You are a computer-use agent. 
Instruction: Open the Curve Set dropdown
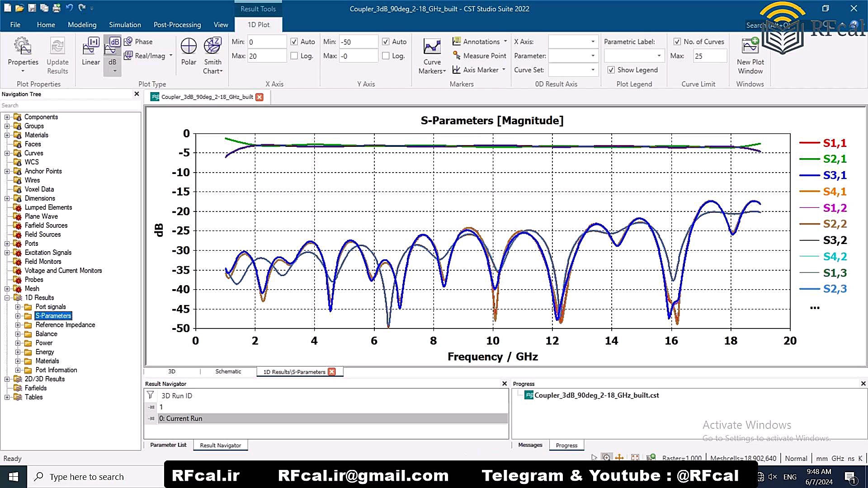[x=593, y=70]
